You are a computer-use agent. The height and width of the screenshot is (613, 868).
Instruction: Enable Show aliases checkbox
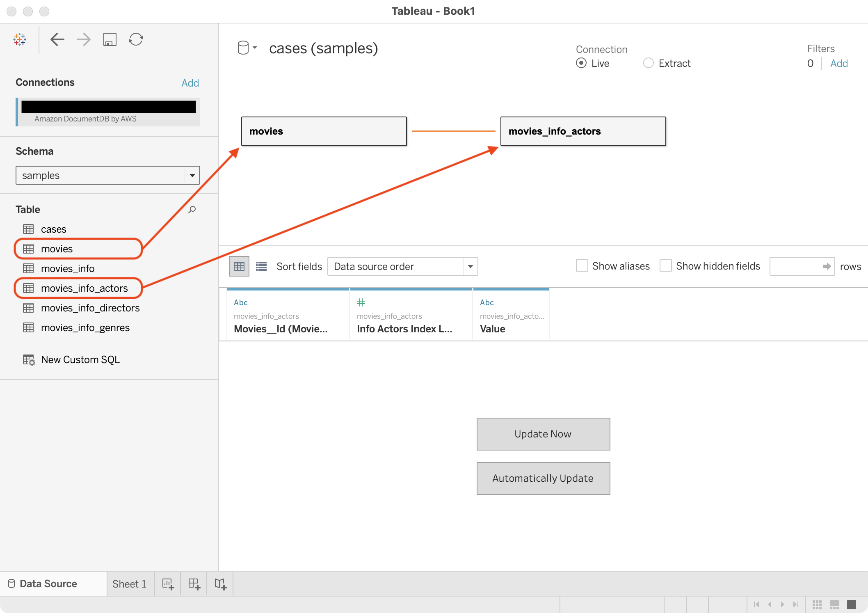tap(582, 266)
